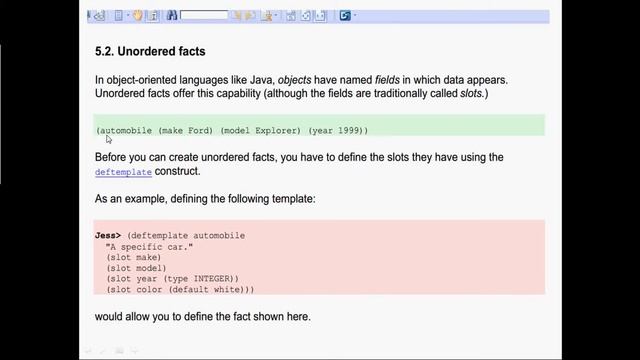
Task: Open the stamp tool dropdown arrow
Action: click(x=276, y=16)
